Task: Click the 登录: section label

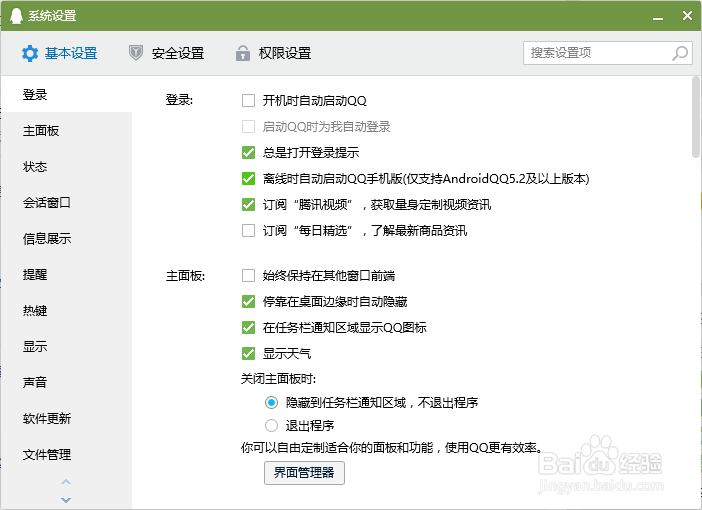Action: pyautogui.click(x=180, y=99)
